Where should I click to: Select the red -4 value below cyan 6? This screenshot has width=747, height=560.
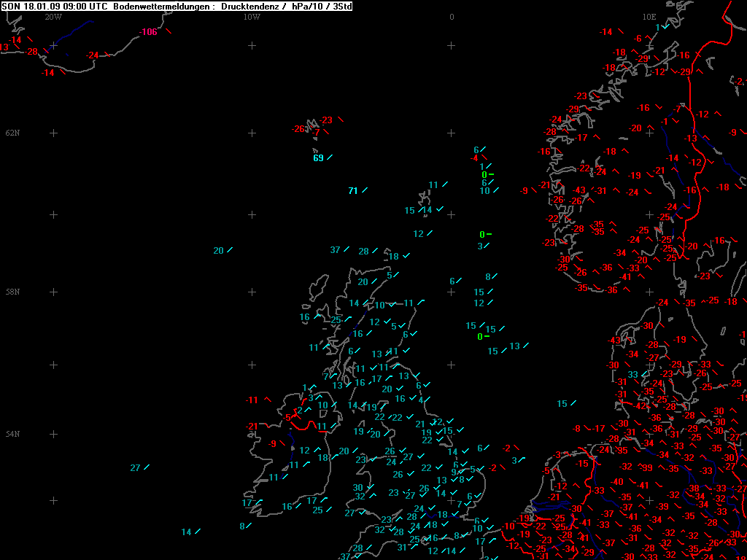474,158
